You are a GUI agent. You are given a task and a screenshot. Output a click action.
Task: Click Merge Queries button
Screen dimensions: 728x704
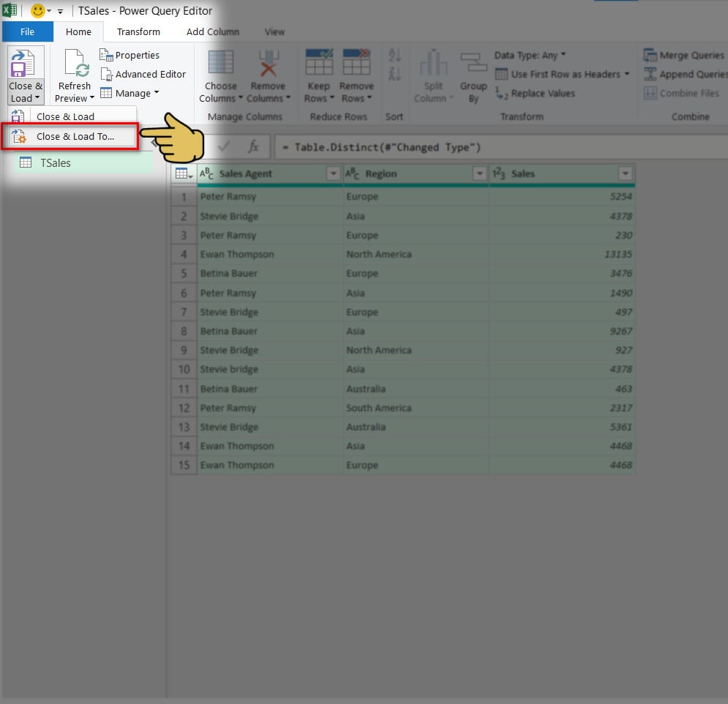click(x=684, y=56)
